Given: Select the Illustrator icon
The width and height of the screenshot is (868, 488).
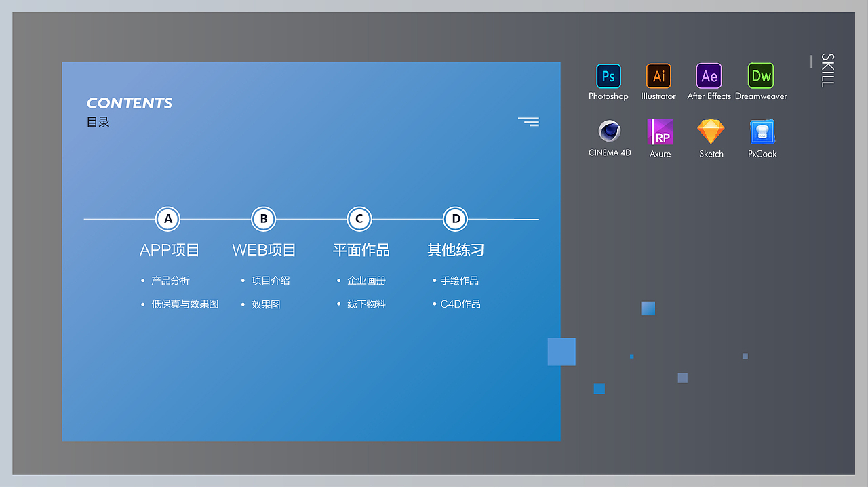Looking at the screenshot, I should (658, 77).
